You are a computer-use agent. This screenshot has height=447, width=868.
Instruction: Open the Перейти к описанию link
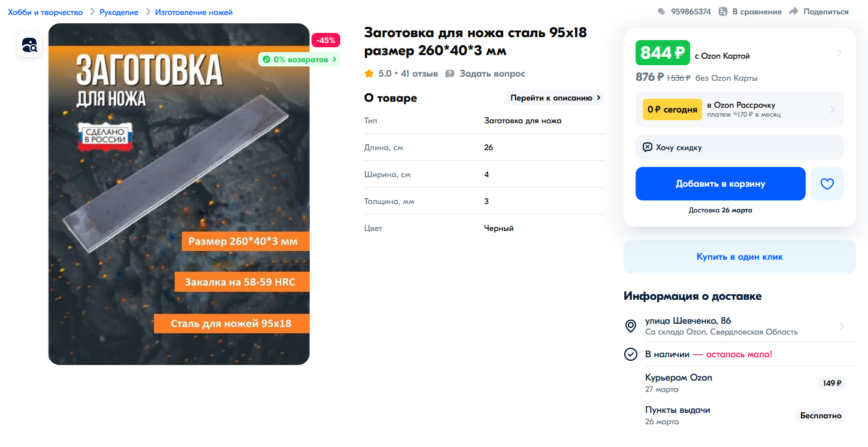[x=555, y=98]
